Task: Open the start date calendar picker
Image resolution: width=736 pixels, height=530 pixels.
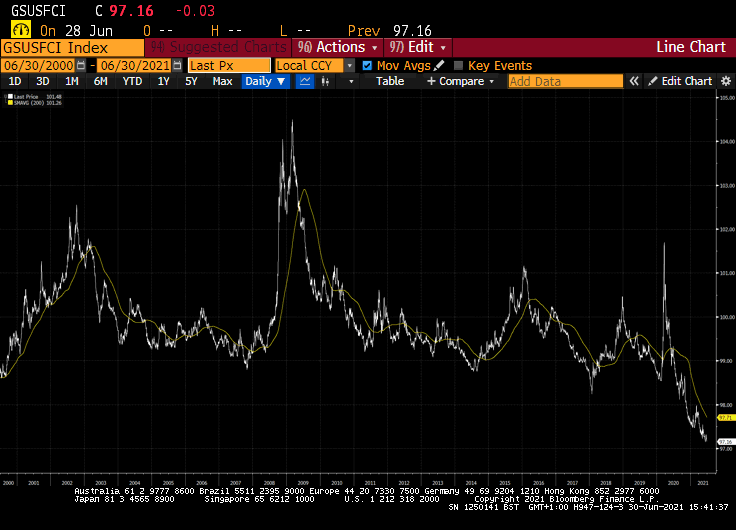Action: point(81,65)
